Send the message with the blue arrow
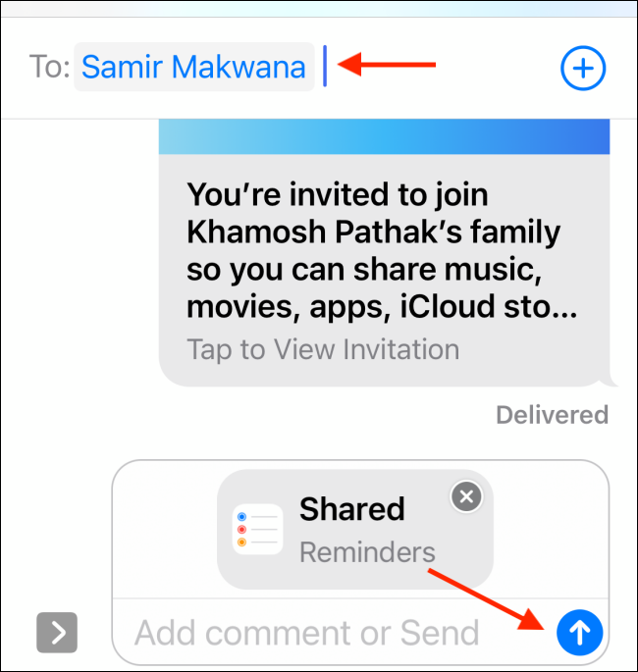The width and height of the screenshot is (638, 672). click(x=580, y=633)
